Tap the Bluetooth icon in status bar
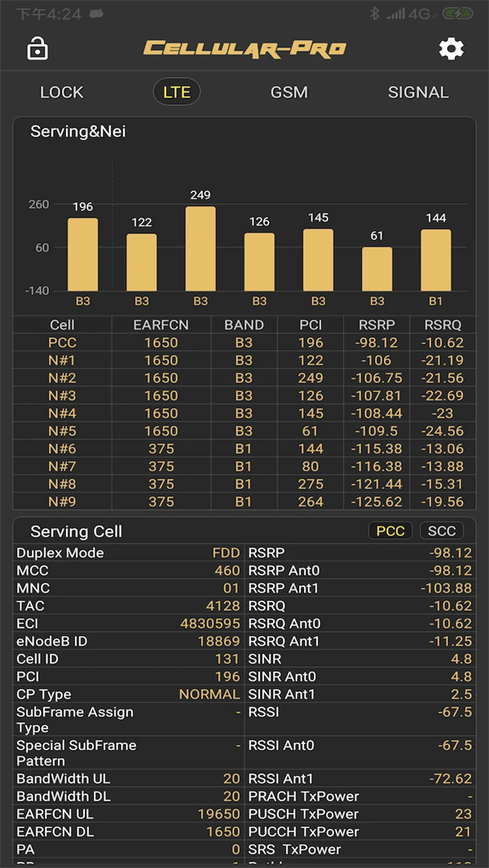The height and width of the screenshot is (868, 489). coord(375,14)
